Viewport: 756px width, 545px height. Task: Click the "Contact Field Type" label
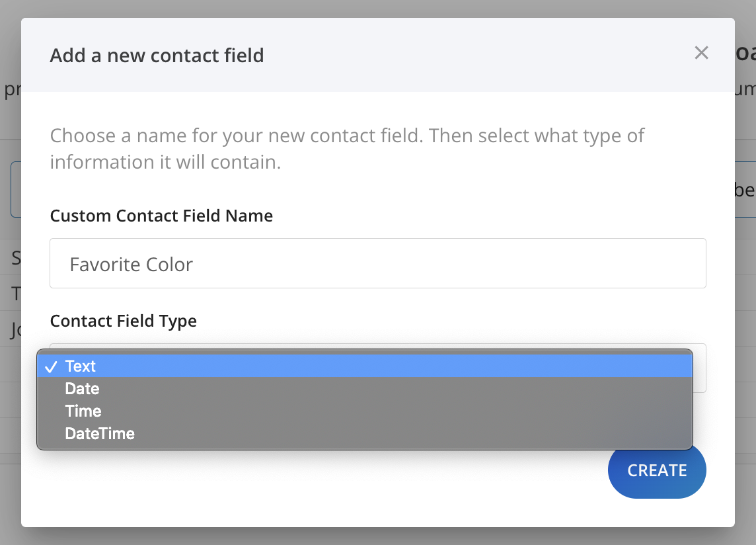click(123, 321)
